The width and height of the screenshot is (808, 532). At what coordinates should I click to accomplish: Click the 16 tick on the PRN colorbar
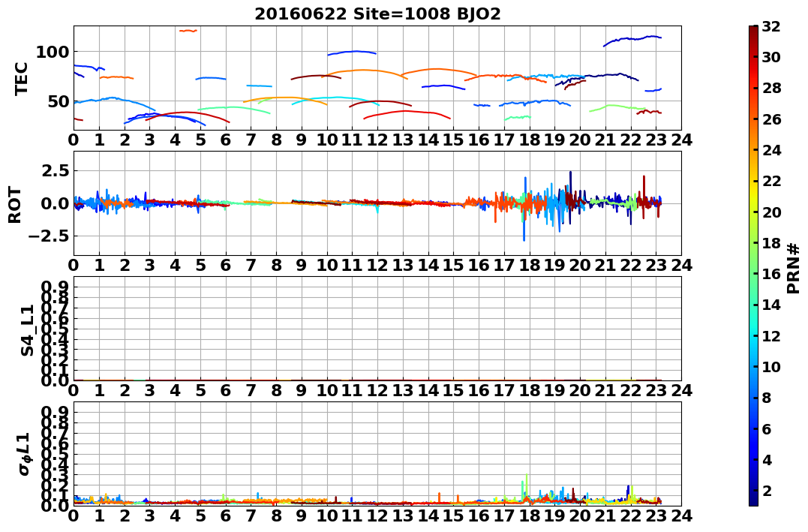click(x=771, y=274)
